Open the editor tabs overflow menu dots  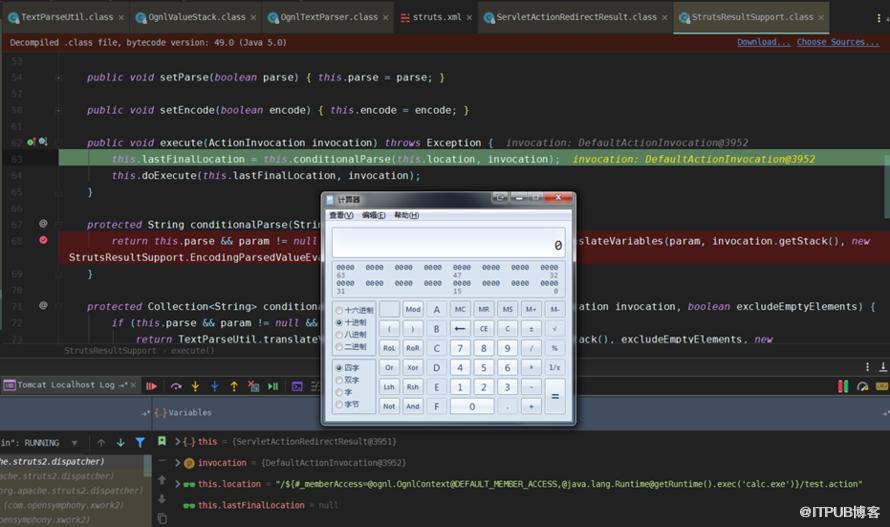click(879, 18)
